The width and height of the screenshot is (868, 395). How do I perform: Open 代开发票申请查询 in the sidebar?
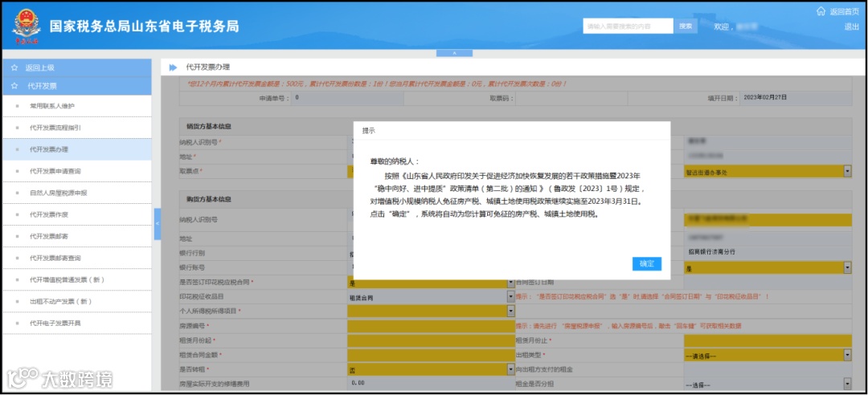click(x=77, y=171)
